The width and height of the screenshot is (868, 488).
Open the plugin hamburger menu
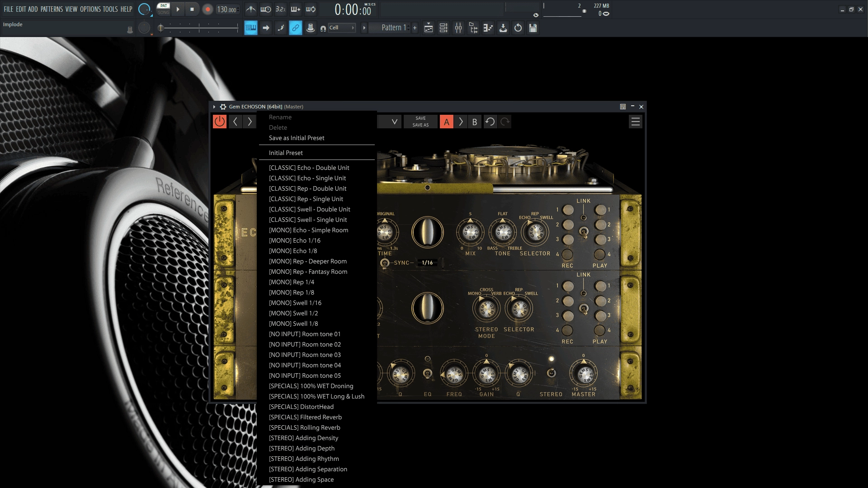[x=636, y=122]
